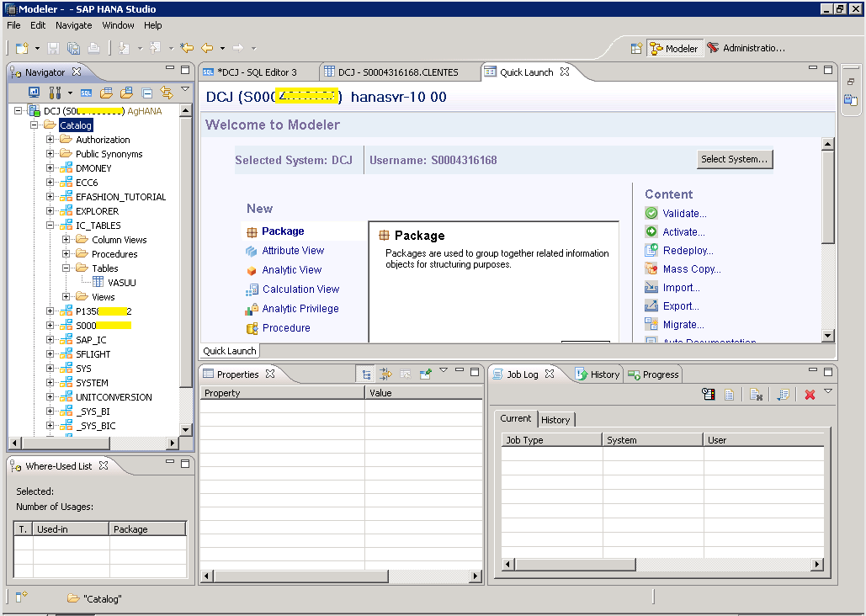
Task: Switch to the Modeler perspective button
Action: pos(673,49)
